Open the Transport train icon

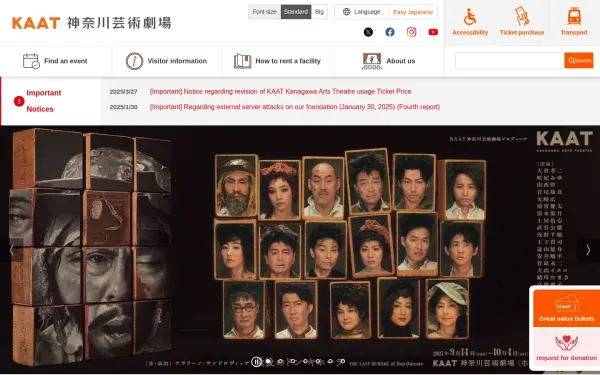tap(574, 16)
